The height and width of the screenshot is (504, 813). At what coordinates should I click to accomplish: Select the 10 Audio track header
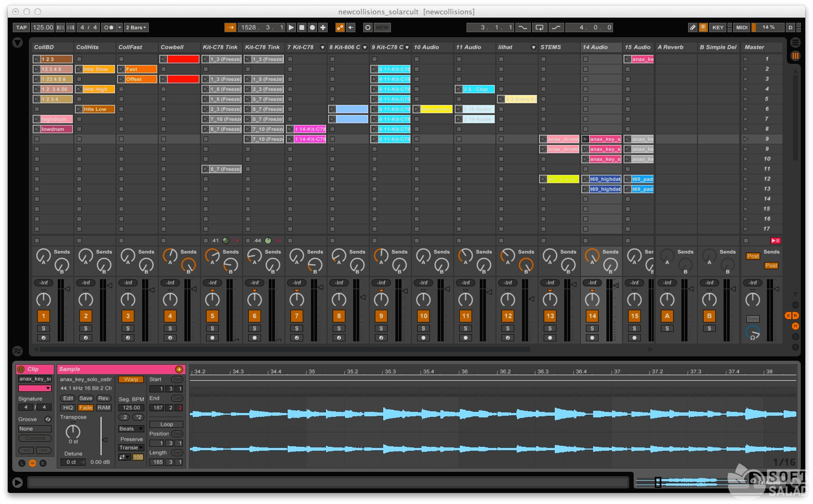(x=433, y=47)
